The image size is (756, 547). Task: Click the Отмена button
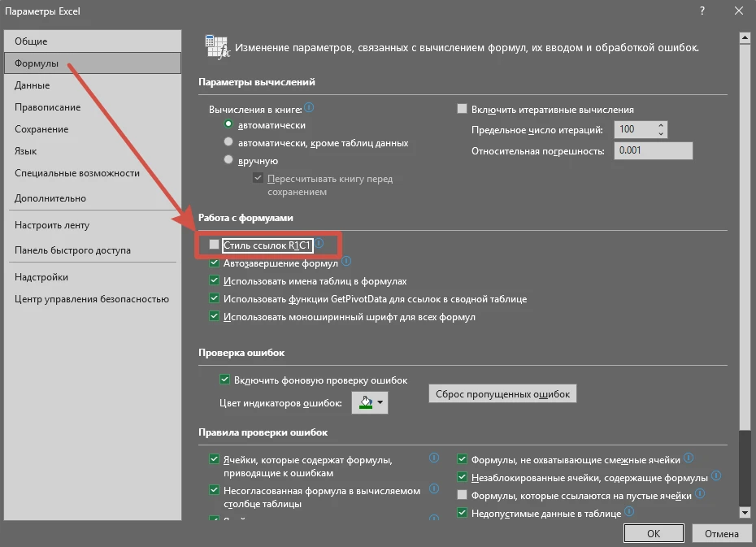pyautogui.click(x=721, y=533)
